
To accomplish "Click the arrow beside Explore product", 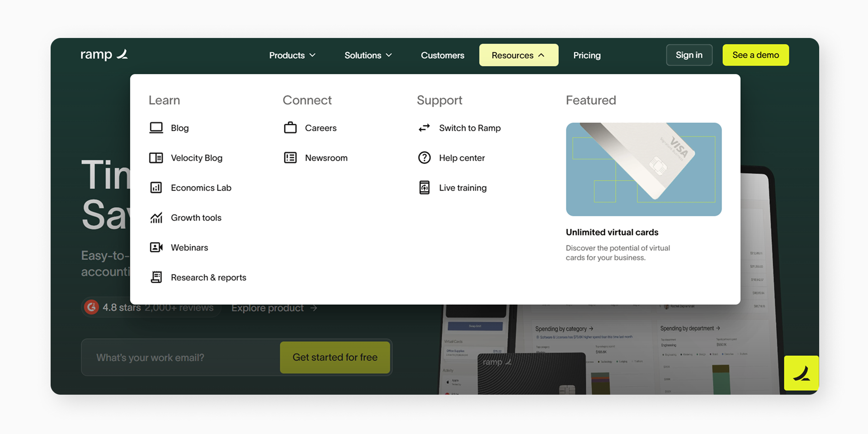I will click(314, 308).
